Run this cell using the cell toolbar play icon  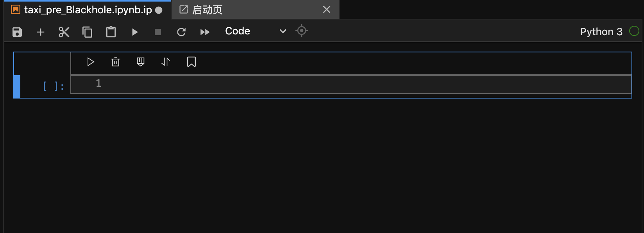click(x=91, y=62)
